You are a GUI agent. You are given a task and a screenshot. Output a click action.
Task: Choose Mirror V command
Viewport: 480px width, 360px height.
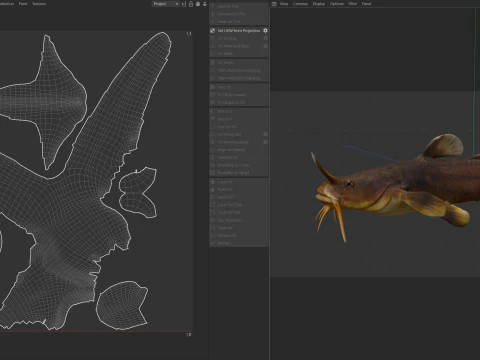click(239, 119)
